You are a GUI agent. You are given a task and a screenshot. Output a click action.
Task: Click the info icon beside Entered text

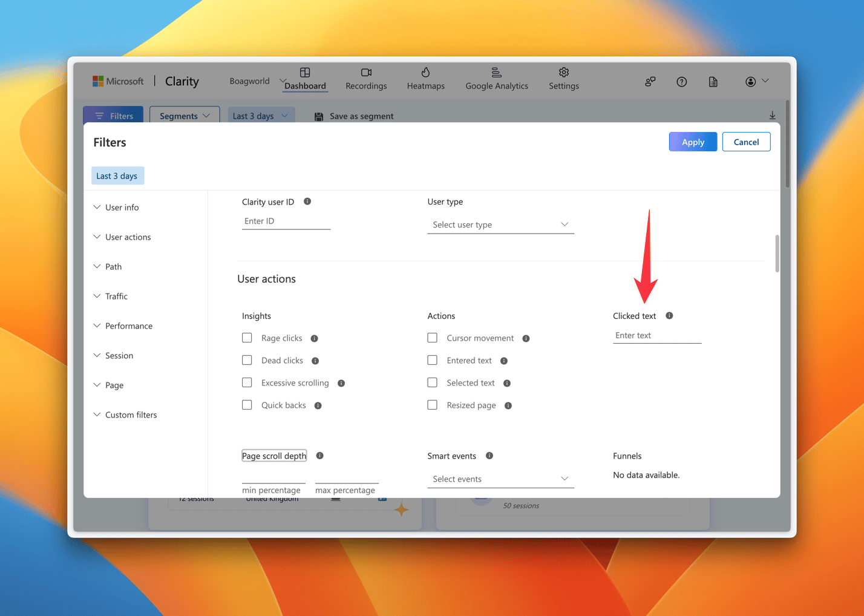504,361
